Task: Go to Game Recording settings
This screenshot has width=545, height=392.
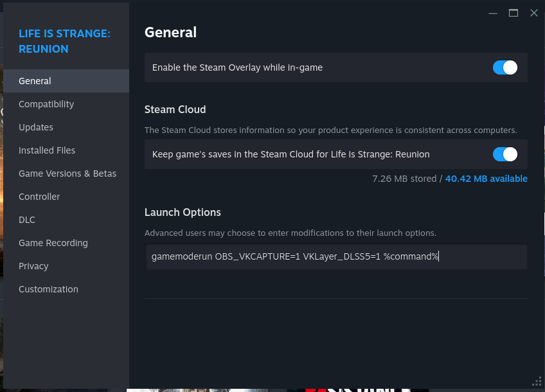Action: [x=66, y=243]
